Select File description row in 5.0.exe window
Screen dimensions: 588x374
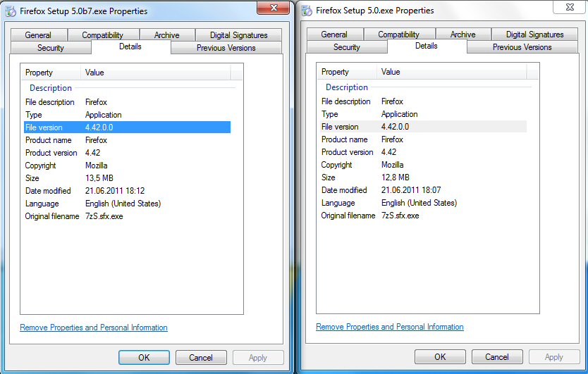[424, 101]
